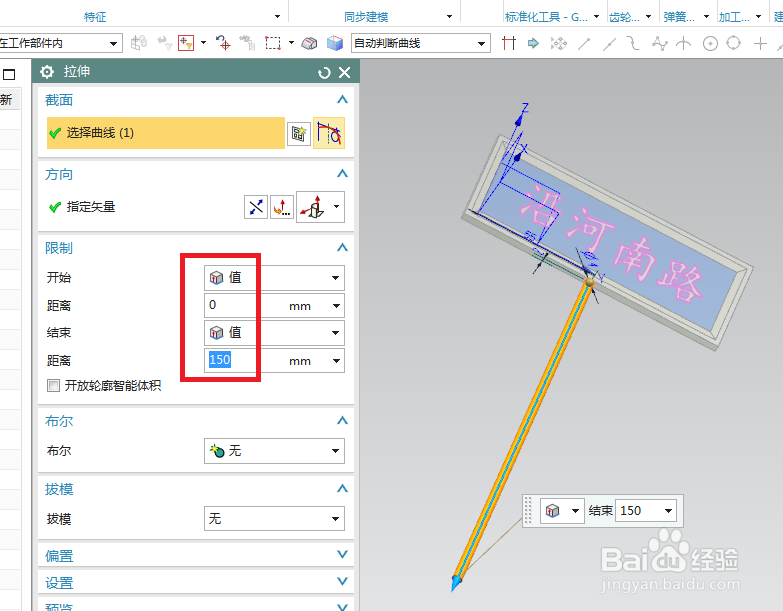This screenshot has width=783, height=611.
Task: Toggle the follow fillet arrow icon
Action: [x=533, y=43]
